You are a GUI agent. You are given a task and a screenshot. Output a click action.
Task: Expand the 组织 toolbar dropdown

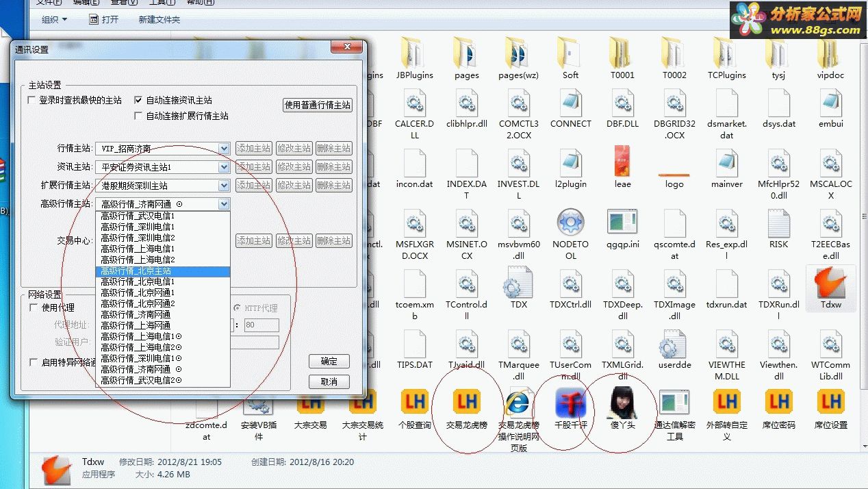[55, 20]
